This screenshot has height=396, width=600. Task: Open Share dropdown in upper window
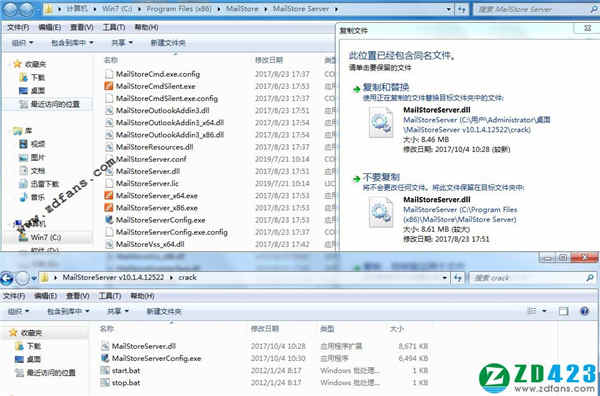pyautogui.click(x=122, y=43)
